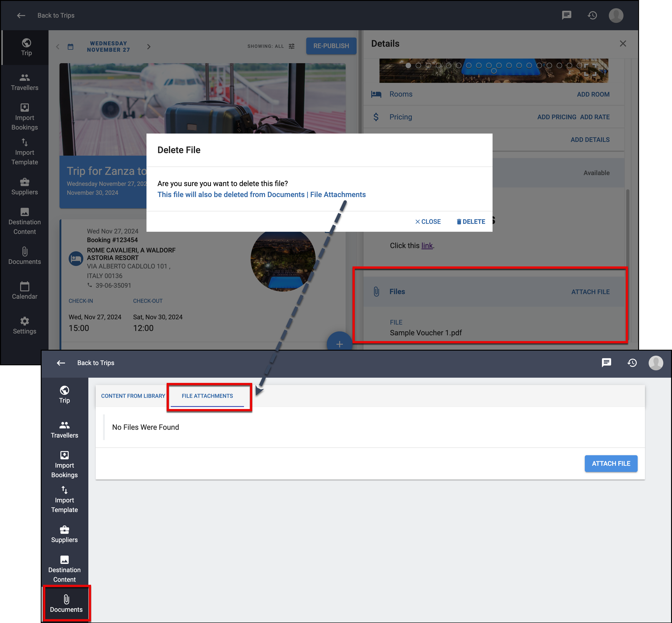This screenshot has width=672, height=623.
Task: Open user avatar in top window header
Action: [616, 15]
